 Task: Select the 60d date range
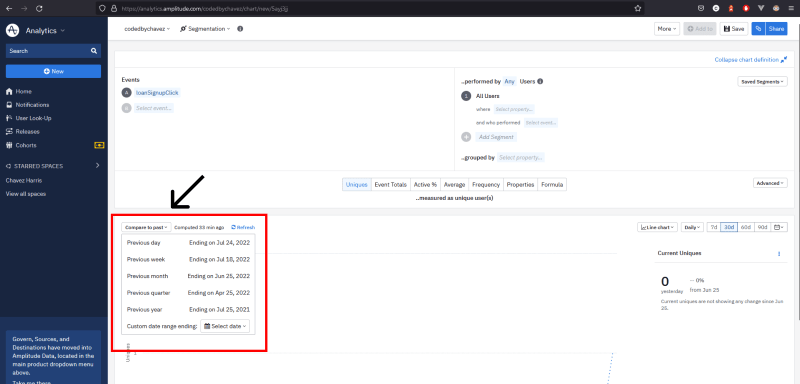point(745,227)
